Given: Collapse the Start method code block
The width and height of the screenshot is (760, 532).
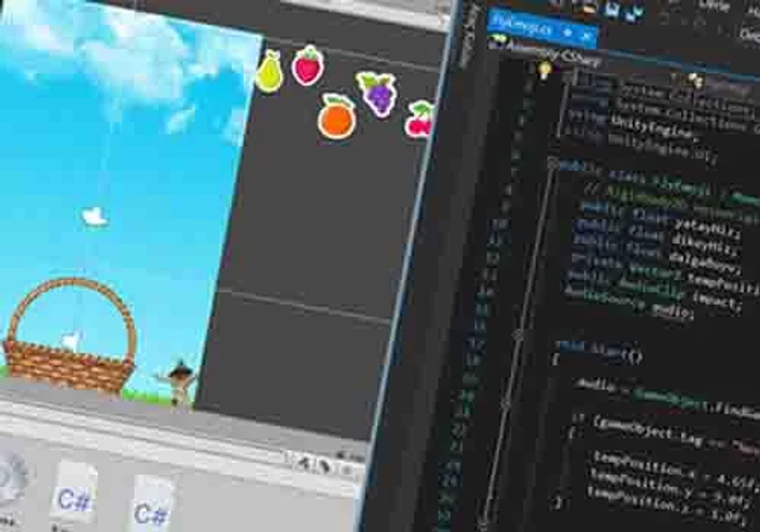Looking at the screenshot, I should (518, 334).
